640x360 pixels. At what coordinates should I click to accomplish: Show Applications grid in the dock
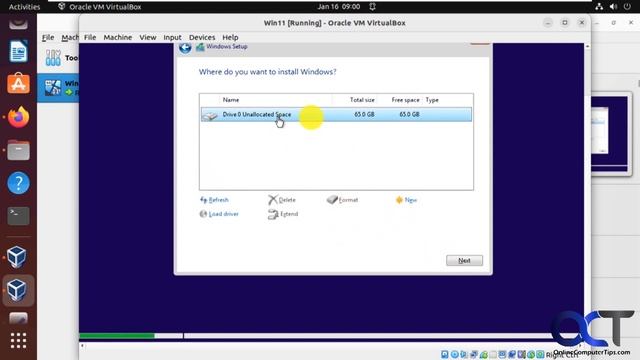[18, 340]
